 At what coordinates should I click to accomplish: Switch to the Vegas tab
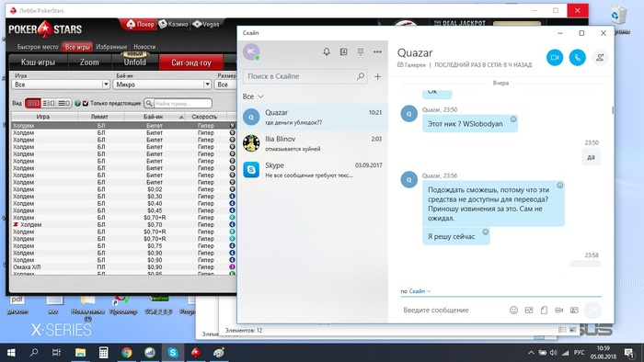point(207,24)
